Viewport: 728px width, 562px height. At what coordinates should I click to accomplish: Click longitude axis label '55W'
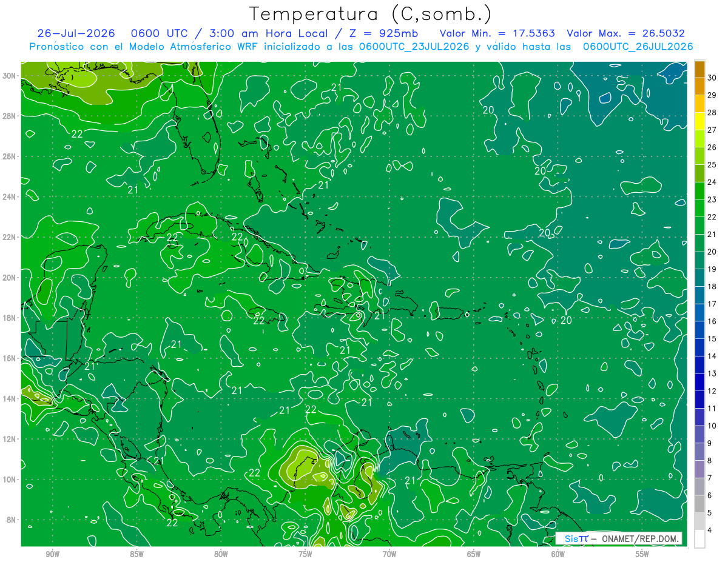pos(642,554)
